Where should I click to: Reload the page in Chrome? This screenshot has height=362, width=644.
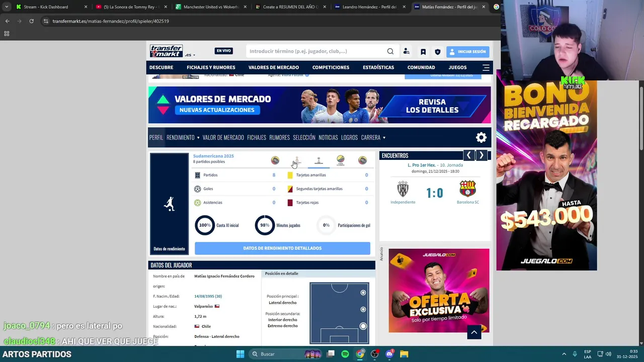point(31,21)
